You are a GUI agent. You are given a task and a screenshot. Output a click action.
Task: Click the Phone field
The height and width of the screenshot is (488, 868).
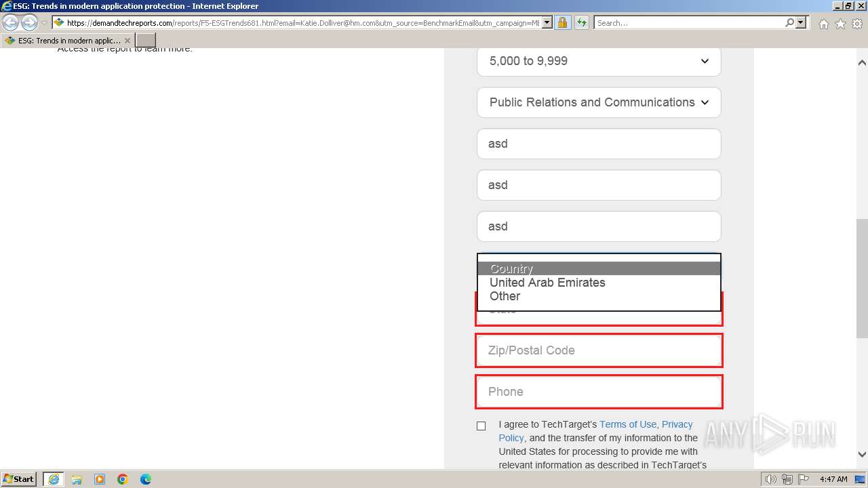599,392
